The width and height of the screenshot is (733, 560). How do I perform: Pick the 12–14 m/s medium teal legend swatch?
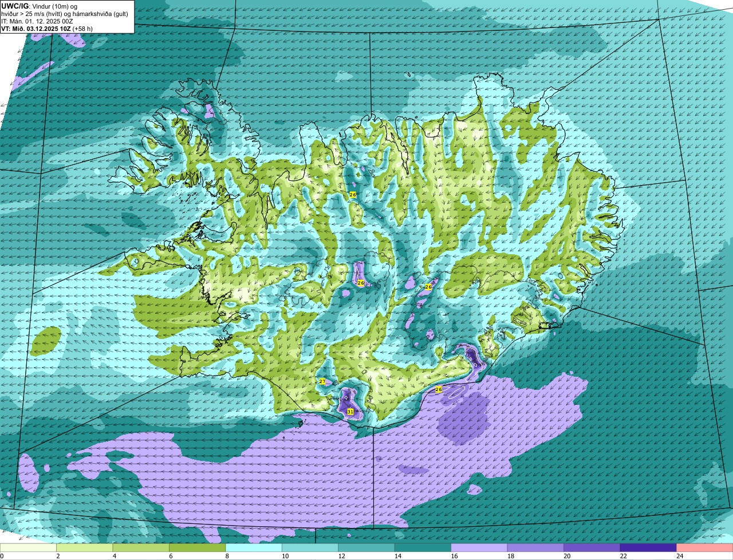click(x=367, y=548)
